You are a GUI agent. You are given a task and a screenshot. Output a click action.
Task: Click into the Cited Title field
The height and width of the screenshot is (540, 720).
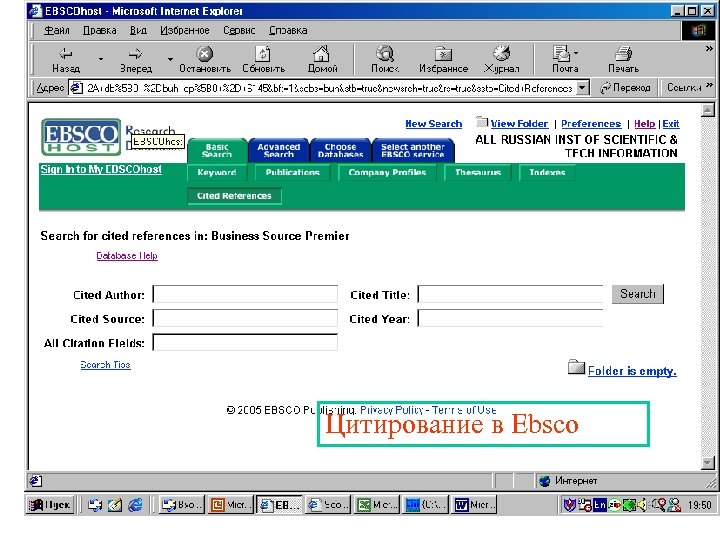click(x=510, y=294)
